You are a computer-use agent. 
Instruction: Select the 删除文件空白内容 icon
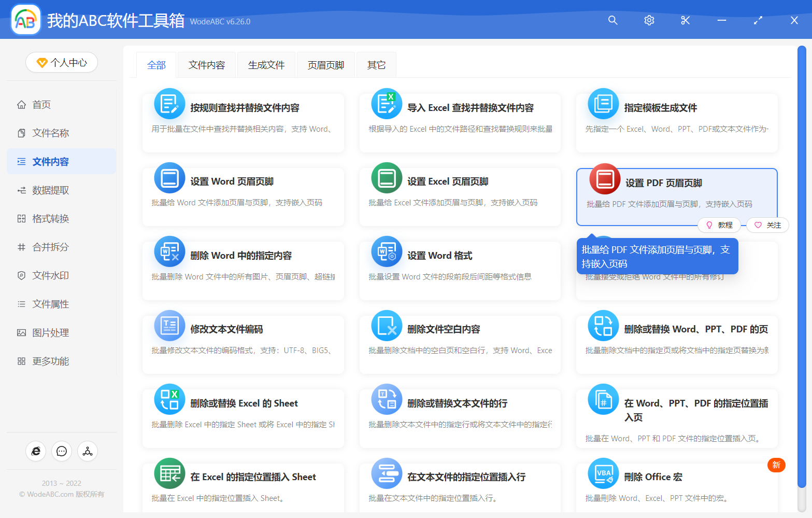386,326
